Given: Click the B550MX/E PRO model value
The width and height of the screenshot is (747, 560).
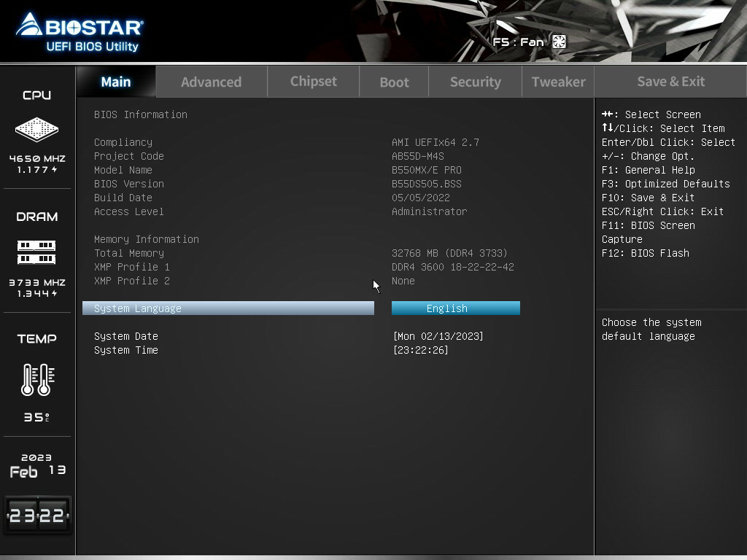Looking at the screenshot, I should [x=426, y=170].
